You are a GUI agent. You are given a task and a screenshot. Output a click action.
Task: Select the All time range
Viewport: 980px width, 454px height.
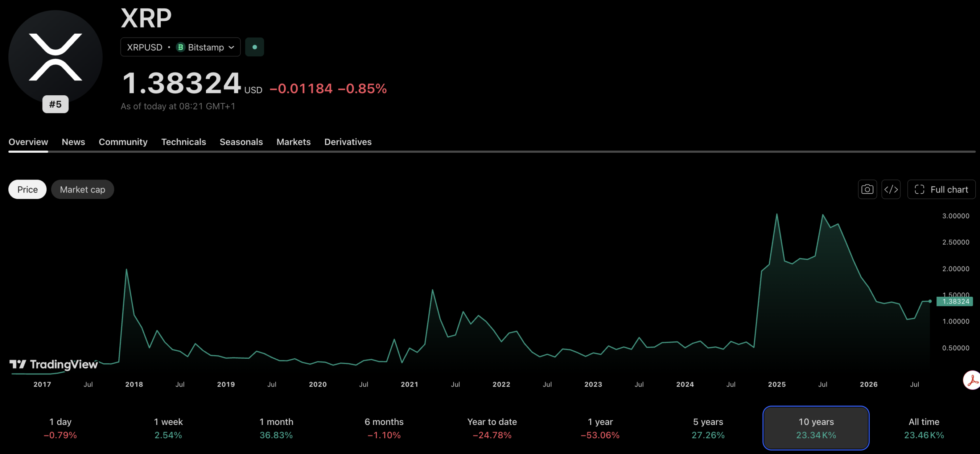coord(924,428)
